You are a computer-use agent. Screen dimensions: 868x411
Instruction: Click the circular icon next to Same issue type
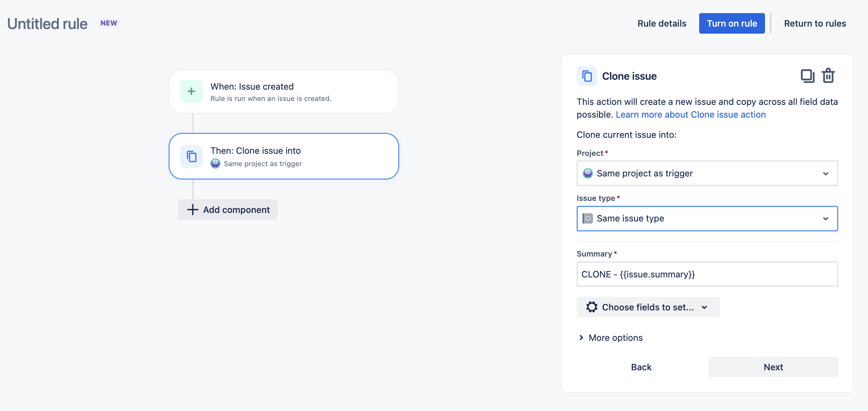[x=588, y=218]
